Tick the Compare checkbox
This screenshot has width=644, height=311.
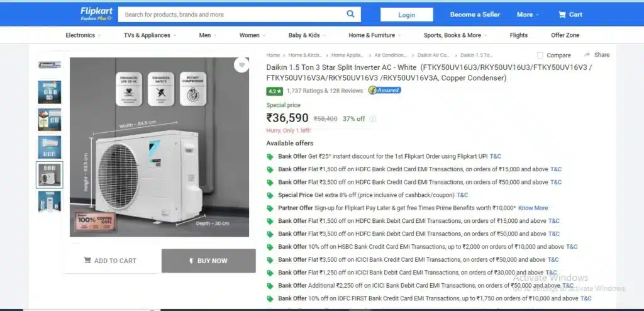point(540,55)
